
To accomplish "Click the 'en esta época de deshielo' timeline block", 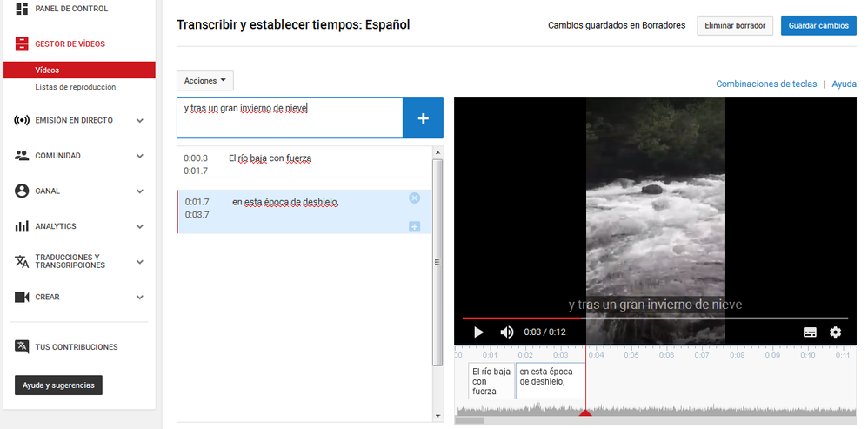I will (x=551, y=381).
